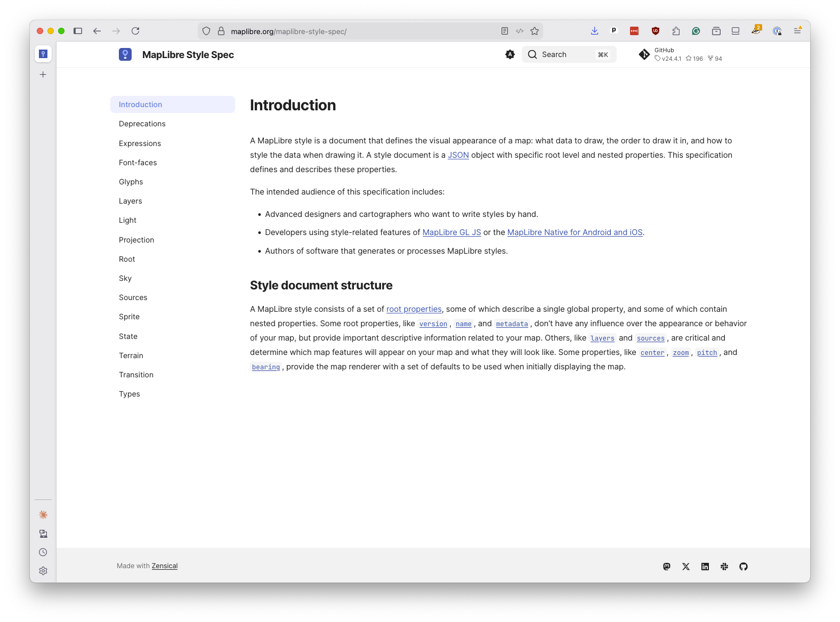Bookmark this page with star icon
The image size is (840, 622).
point(535,31)
